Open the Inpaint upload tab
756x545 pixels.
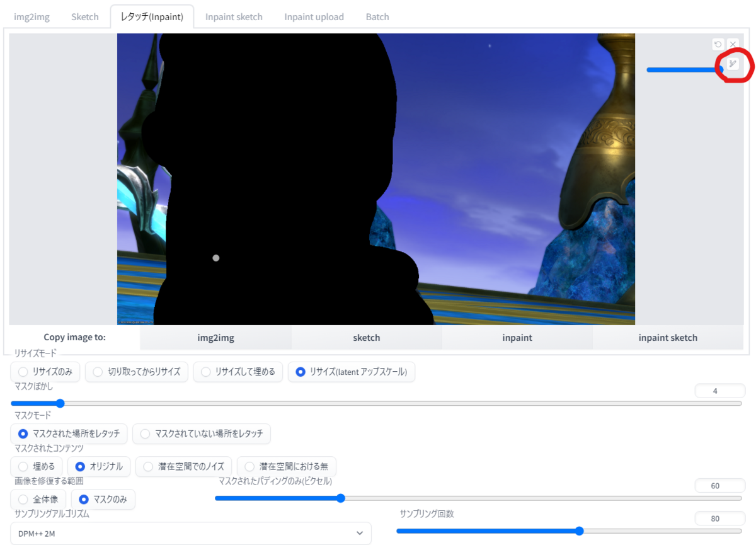(x=314, y=17)
